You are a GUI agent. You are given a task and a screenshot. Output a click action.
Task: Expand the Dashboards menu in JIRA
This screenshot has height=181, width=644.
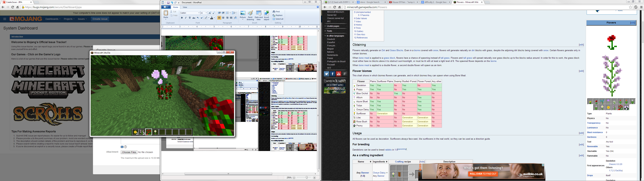click(53, 19)
